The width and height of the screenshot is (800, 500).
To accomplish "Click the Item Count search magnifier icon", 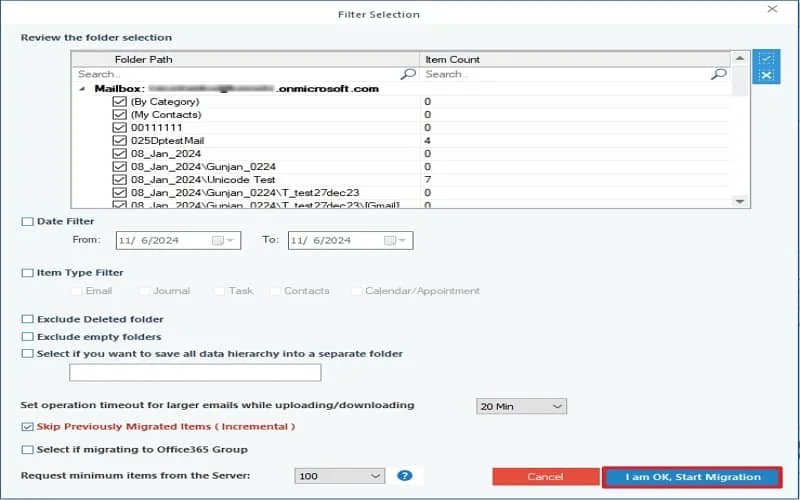I will tap(718, 74).
